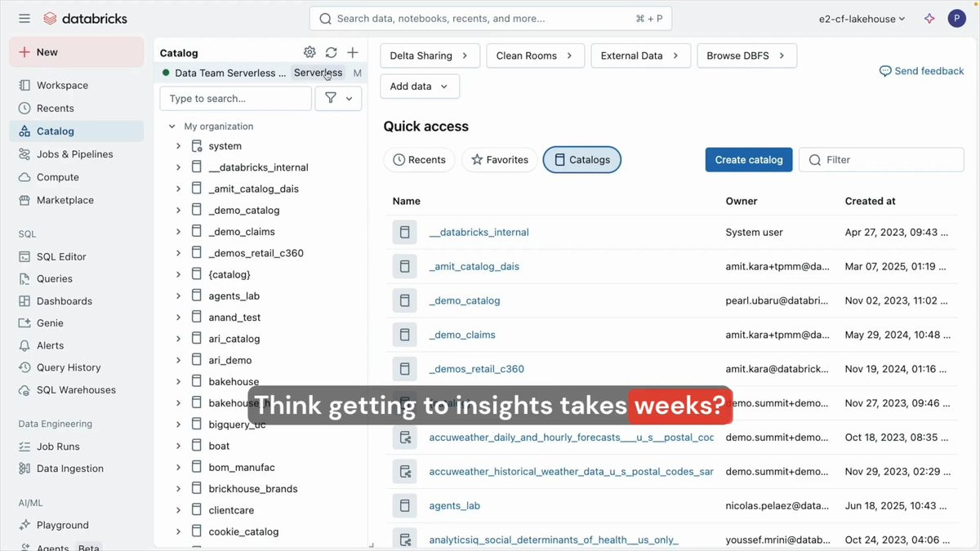Refresh the catalog tree

pyautogui.click(x=331, y=52)
